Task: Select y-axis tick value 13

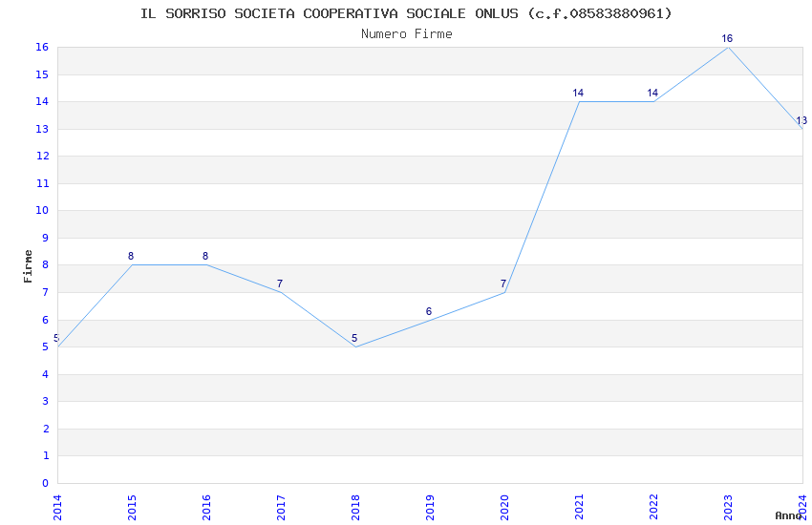Action: click(x=42, y=129)
